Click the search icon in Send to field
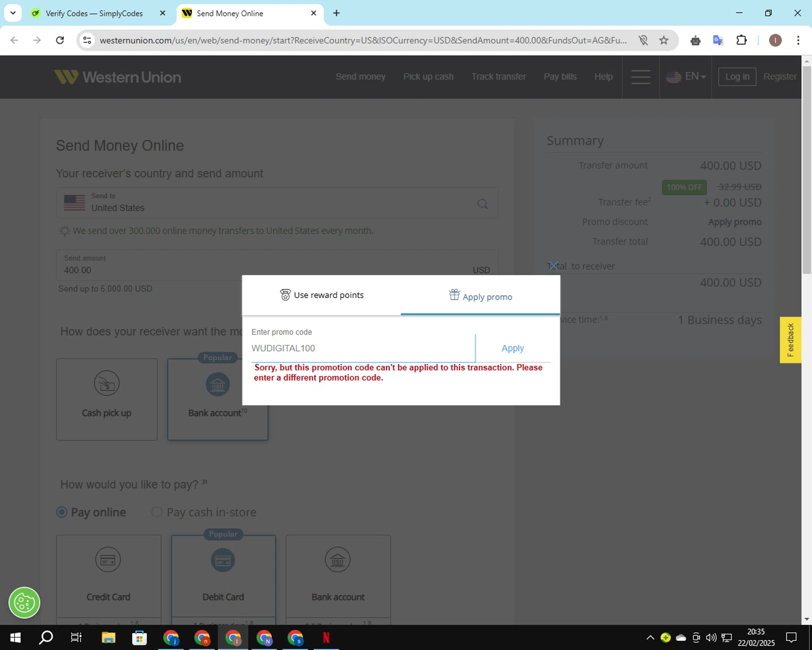The image size is (812, 650). (x=482, y=204)
